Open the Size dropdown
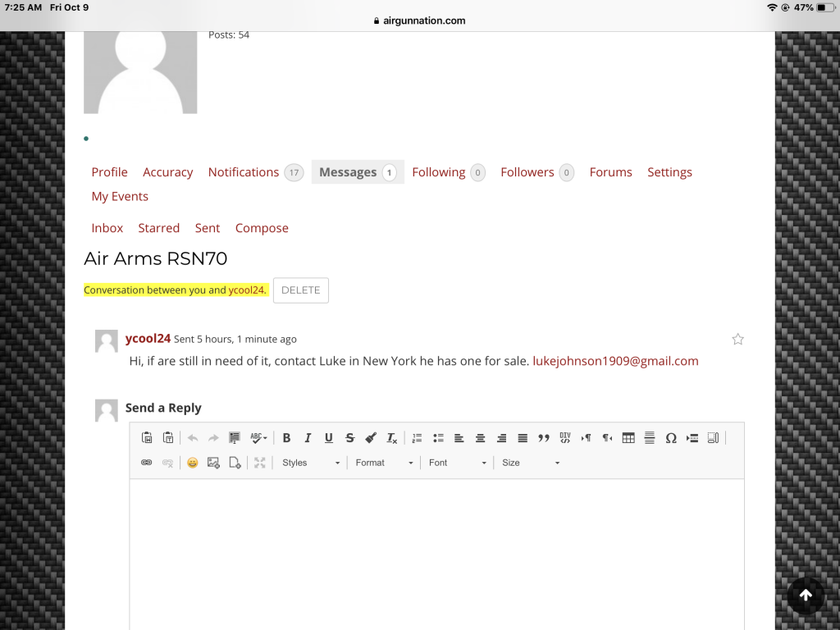Viewport: 840px width, 630px height. click(x=531, y=463)
